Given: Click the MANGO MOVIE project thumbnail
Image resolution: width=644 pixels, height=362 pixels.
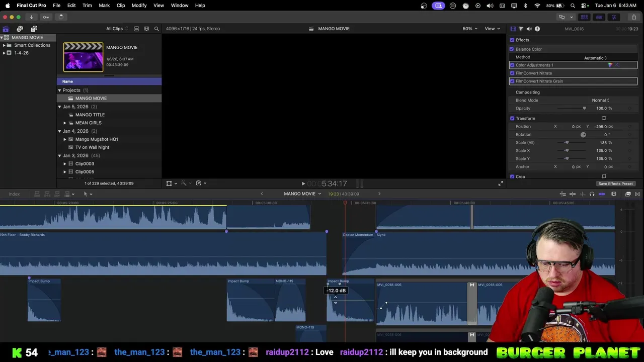Looking at the screenshot, I should [83, 57].
